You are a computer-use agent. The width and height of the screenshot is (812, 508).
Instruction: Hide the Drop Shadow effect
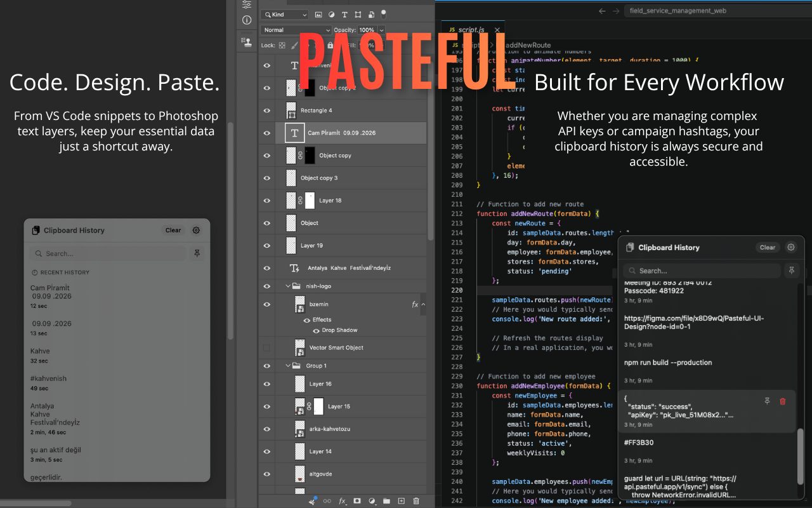(x=316, y=330)
